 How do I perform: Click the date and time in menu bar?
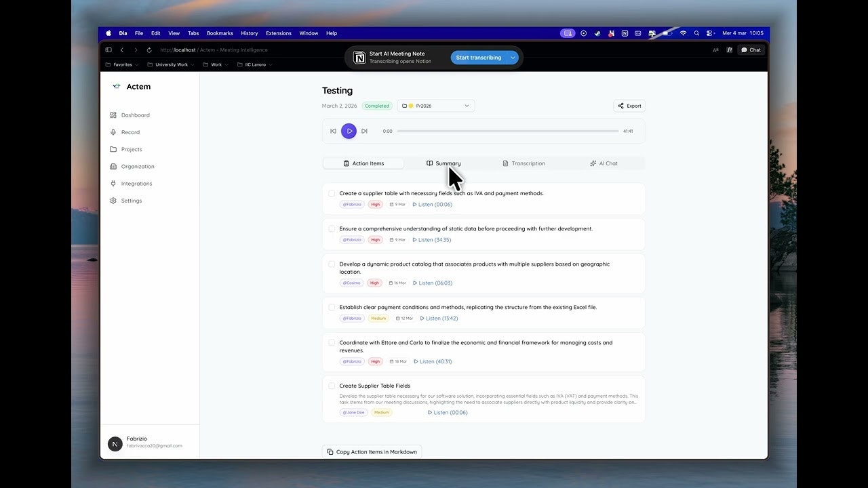[x=743, y=33]
